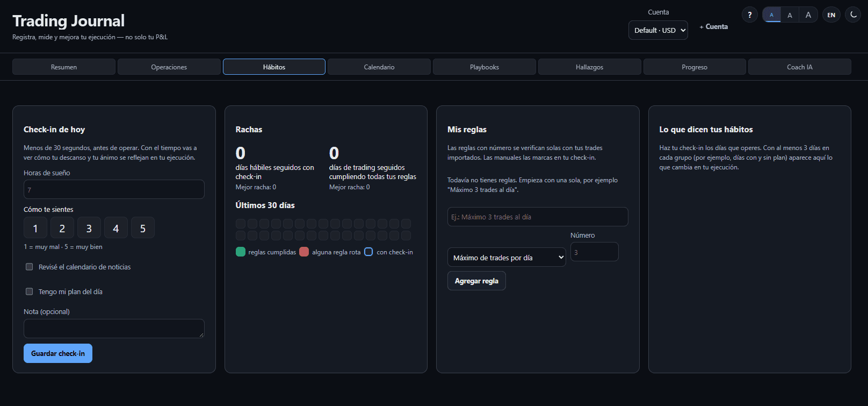Screen dimensions: 868x406
Task: Expand the 'Máximo de trades por día' dropdown
Action: pos(507,258)
